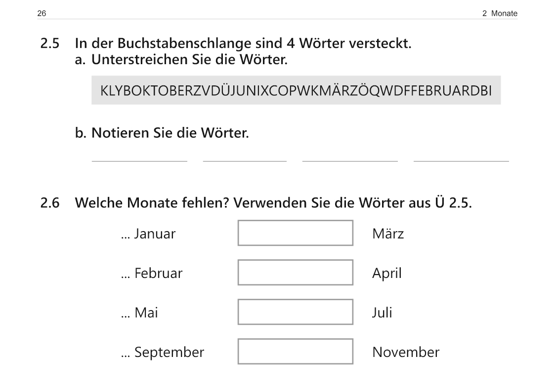Viewport: 555px width, 392px height.
Task: Click the word 'November' on the right
Action: click(405, 352)
